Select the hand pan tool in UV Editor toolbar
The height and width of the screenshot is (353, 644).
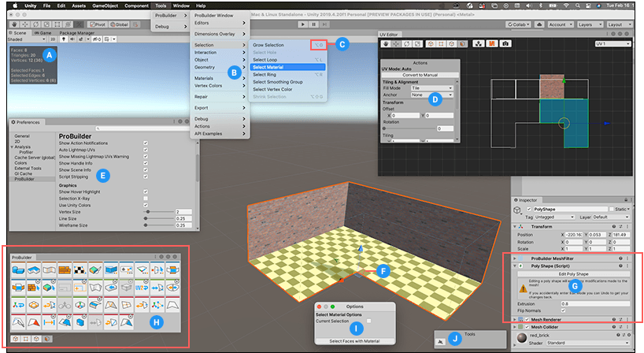coord(386,43)
